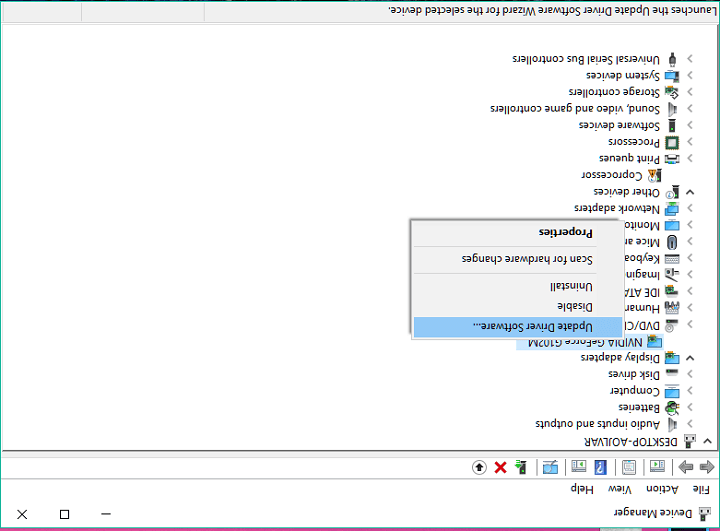The width and height of the screenshot is (720, 531).
Task: Click the Forward arrow in the toolbar
Action: (686, 467)
